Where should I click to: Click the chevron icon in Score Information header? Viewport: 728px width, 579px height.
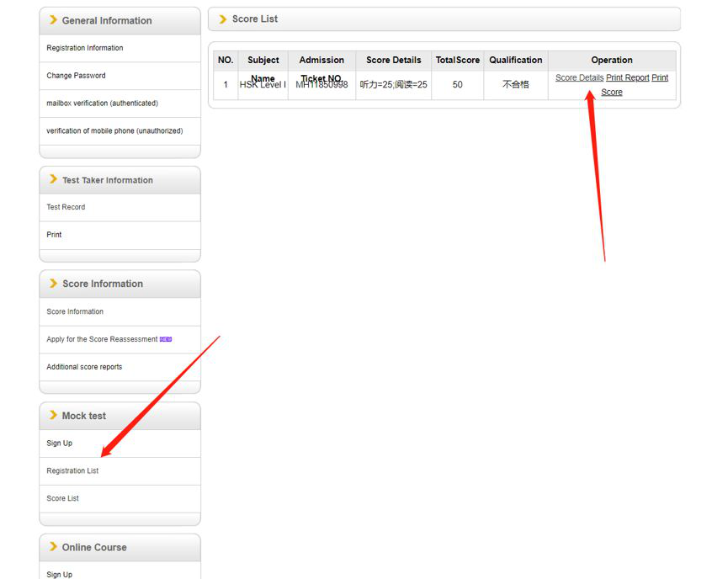(x=54, y=284)
